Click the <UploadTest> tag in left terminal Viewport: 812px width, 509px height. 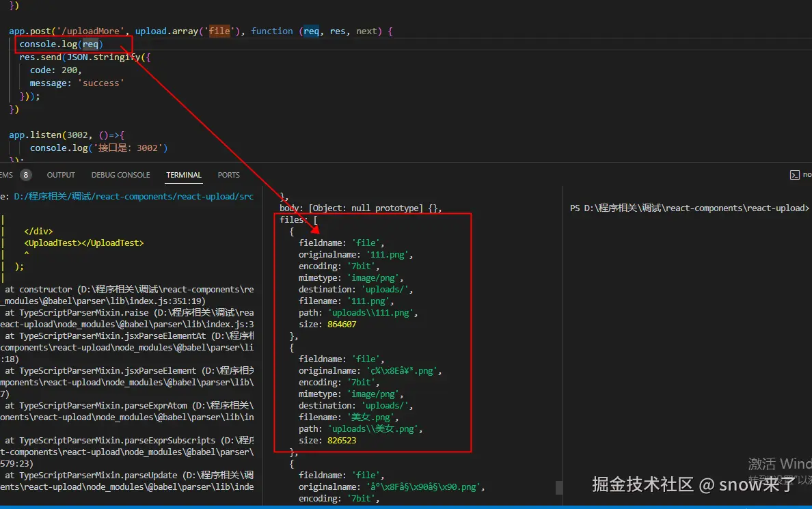click(x=83, y=243)
